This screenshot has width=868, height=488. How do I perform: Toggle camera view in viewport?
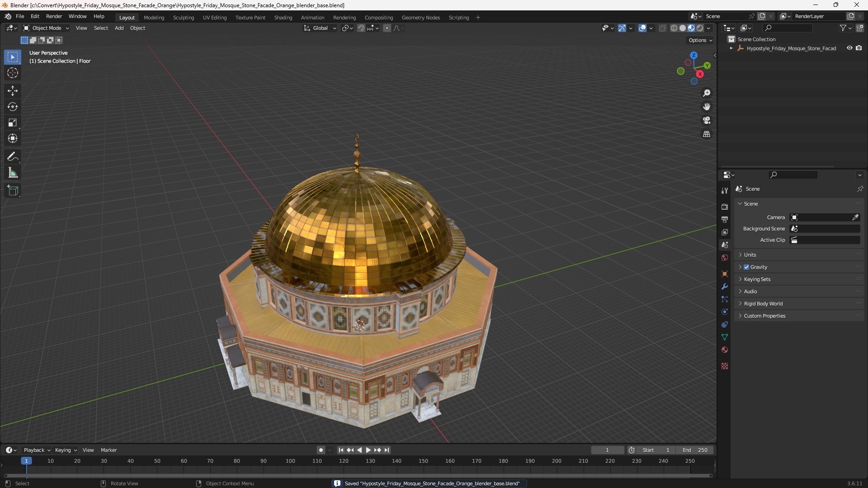(706, 121)
